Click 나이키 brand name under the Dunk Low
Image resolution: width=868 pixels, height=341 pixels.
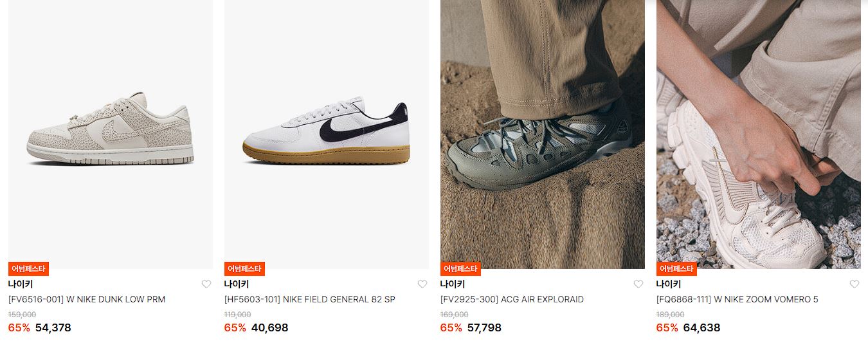click(21, 284)
